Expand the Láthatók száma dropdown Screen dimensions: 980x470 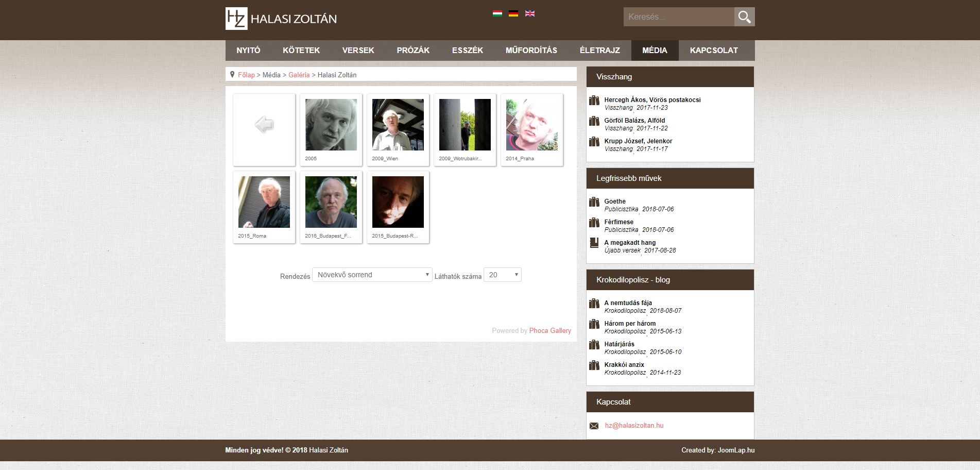[502, 275]
